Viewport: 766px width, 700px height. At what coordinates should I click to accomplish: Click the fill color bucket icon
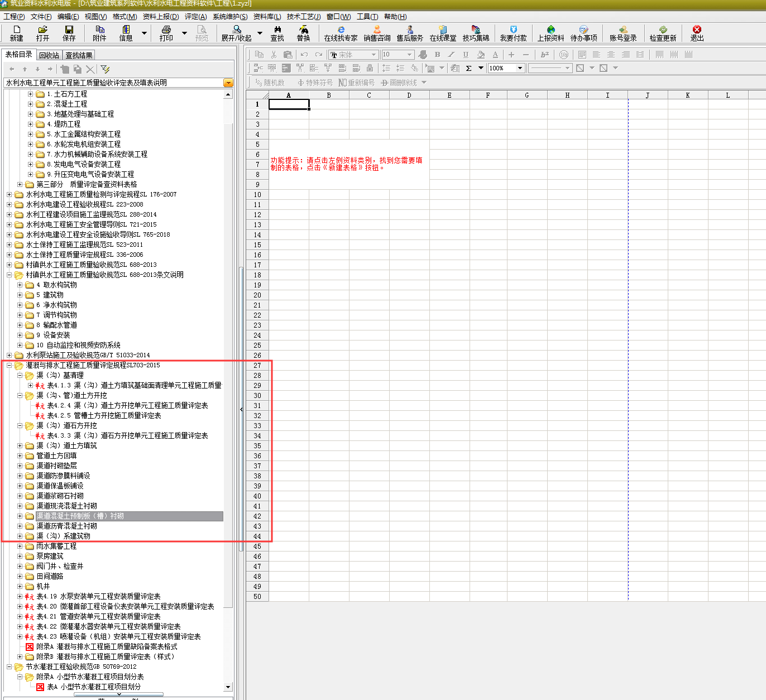pos(481,54)
